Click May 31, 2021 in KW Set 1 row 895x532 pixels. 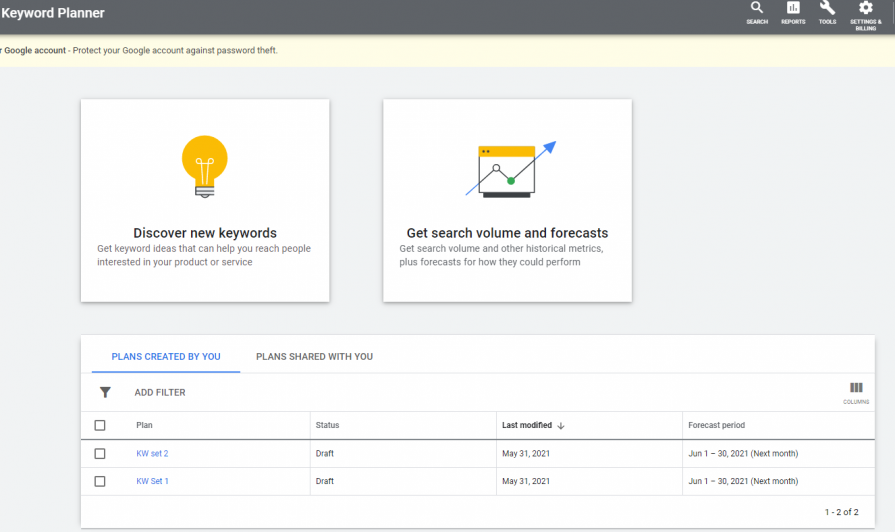pyautogui.click(x=526, y=481)
